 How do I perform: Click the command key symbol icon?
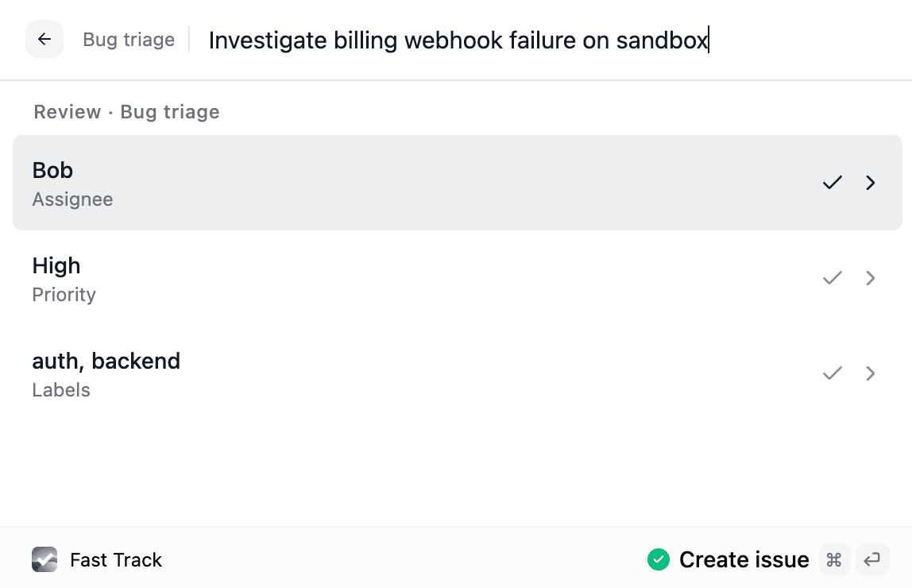834,559
